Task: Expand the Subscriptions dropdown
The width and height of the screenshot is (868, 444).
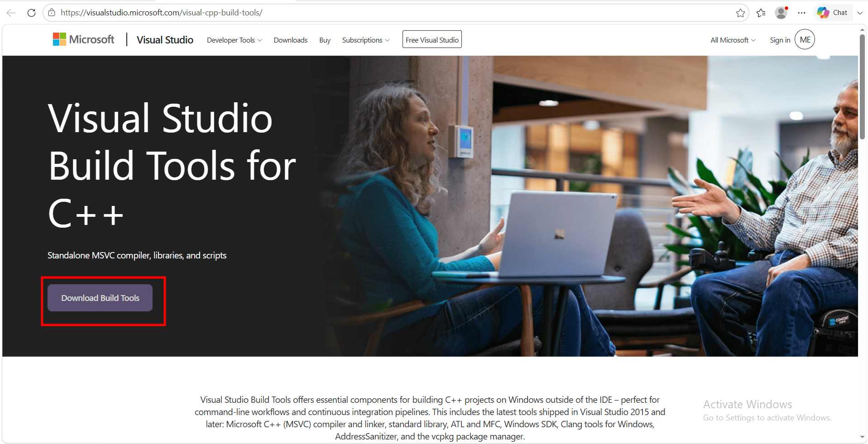Action: (x=365, y=40)
